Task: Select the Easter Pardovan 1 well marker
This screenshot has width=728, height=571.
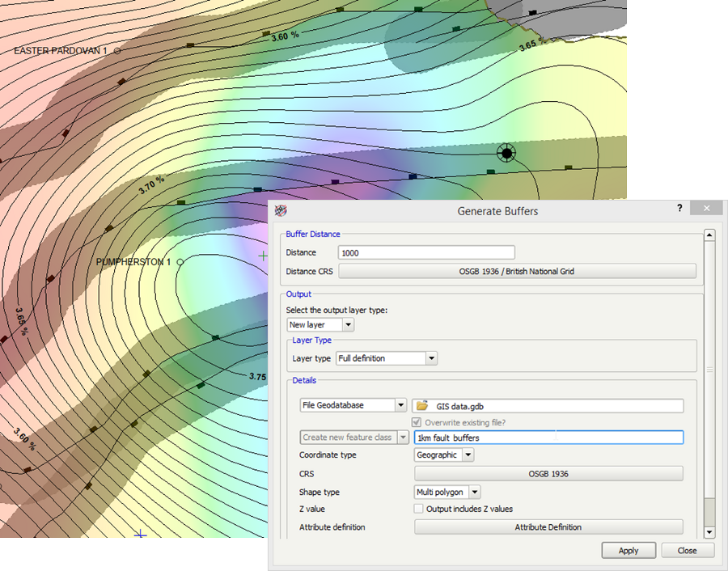Action: point(117,50)
